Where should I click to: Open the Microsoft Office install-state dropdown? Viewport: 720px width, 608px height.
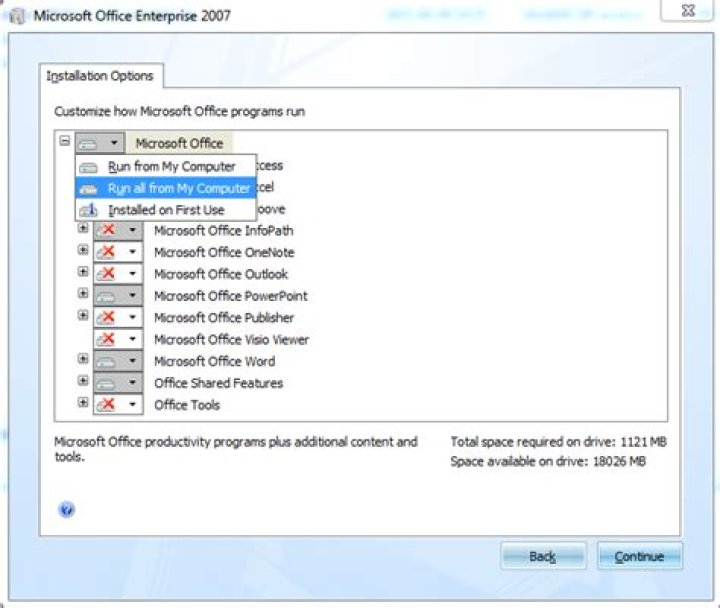[100, 143]
